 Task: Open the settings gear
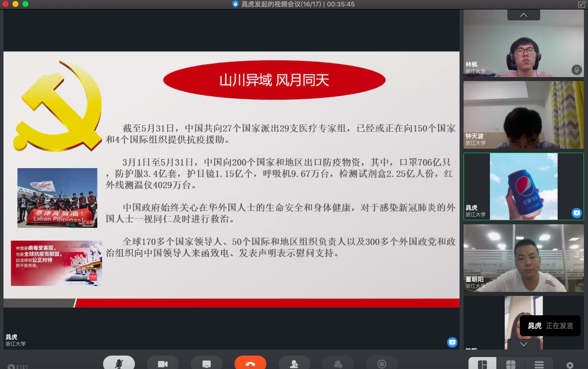[x=570, y=365]
